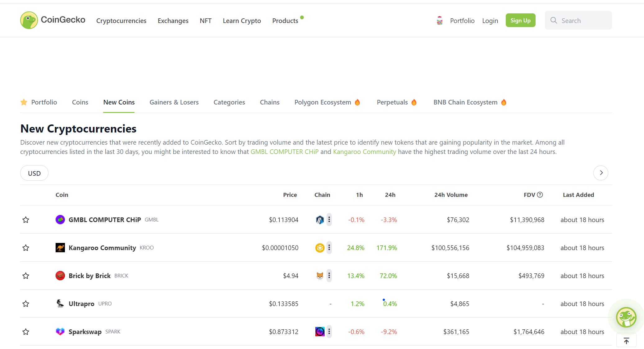Click the BNB chain icon in Kangaroo row
The height and width of the screenshot is (349, 644).
click(320, 248)
